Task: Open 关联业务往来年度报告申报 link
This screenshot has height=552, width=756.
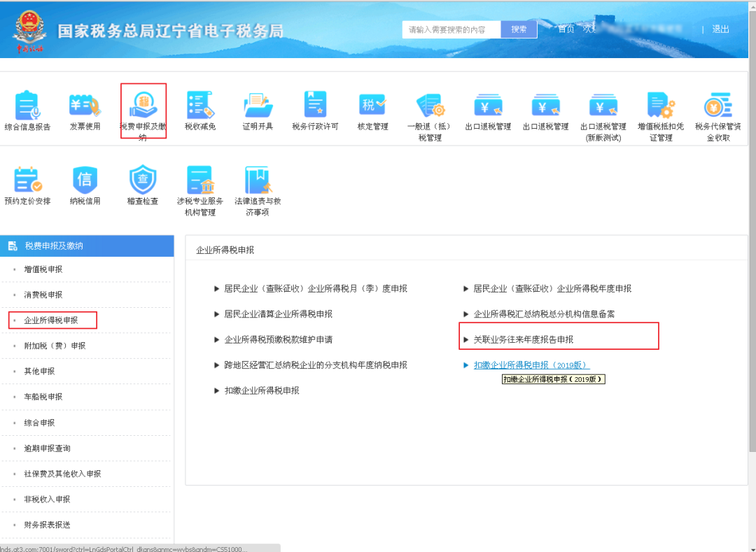Action: (523, 339)
